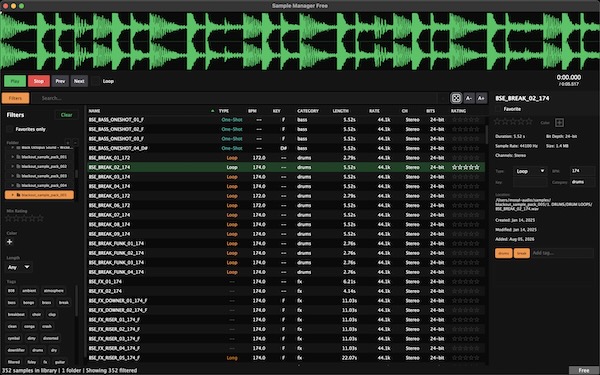The width and height of the screenshot is (600, 375).
Task: Rate BSE_BREAK_01_172 using its row stars
Action: tap(465, 158)
